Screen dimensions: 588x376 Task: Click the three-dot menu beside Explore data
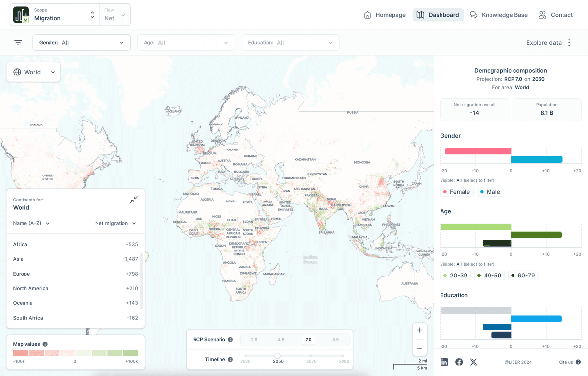(x=569, y=43)
